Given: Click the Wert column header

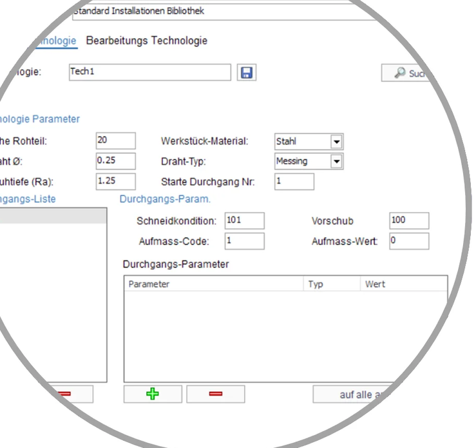Looking at the screenshot, I should 404,284.
